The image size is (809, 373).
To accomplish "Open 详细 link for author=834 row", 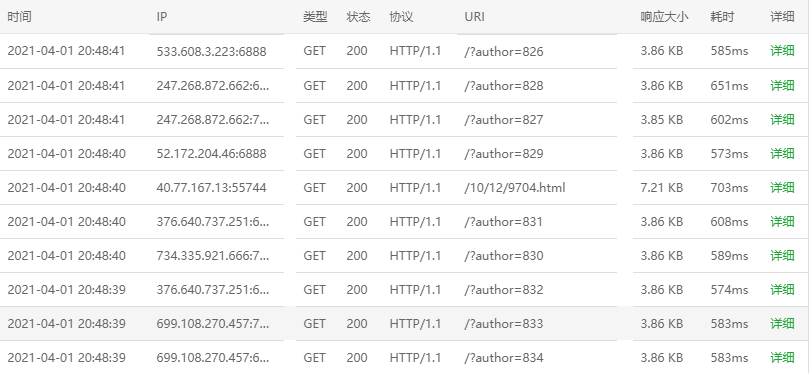I will click(782, 358).
